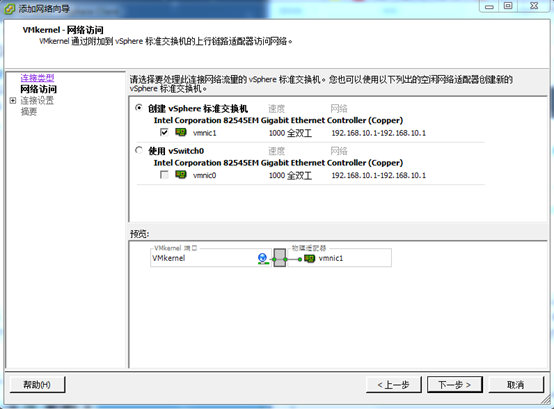Click the vmnic1 network adapter icon in list
This screenshot has height=409, width=554.
pos(181,132)
